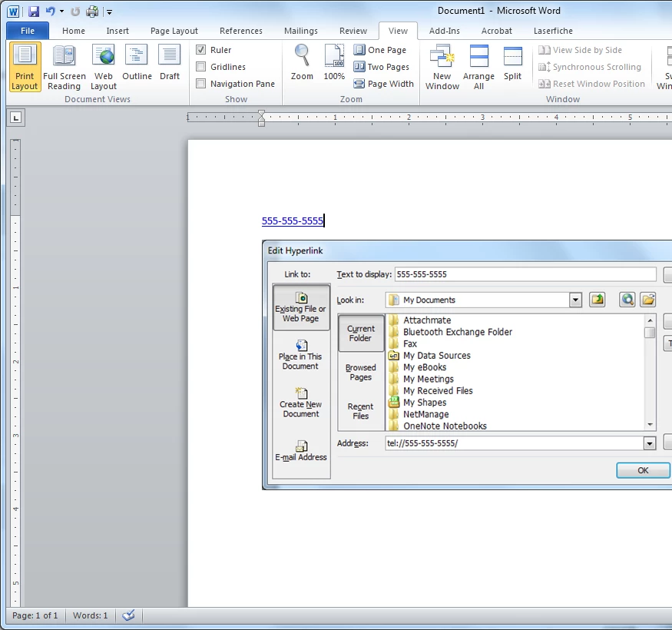This screenshot has height=630, width=672.
Task: Switch to the Laserfiche tab
Action: (553, 31)
